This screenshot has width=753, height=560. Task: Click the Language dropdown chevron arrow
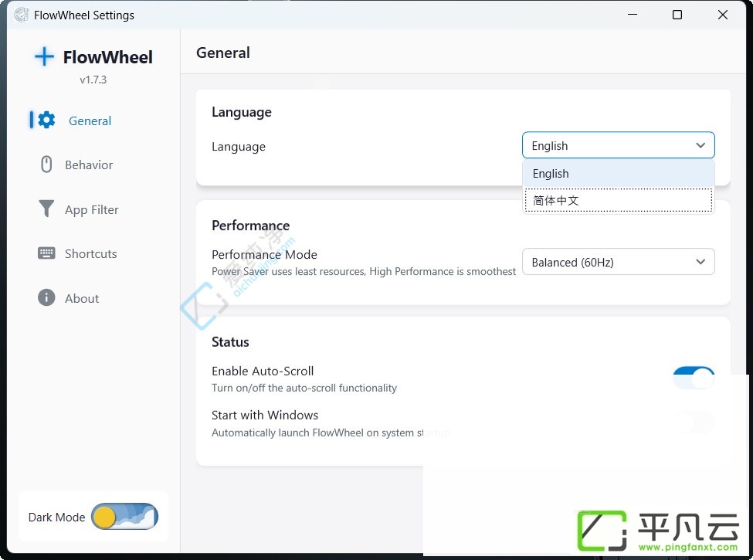click(x=700, y=145)
